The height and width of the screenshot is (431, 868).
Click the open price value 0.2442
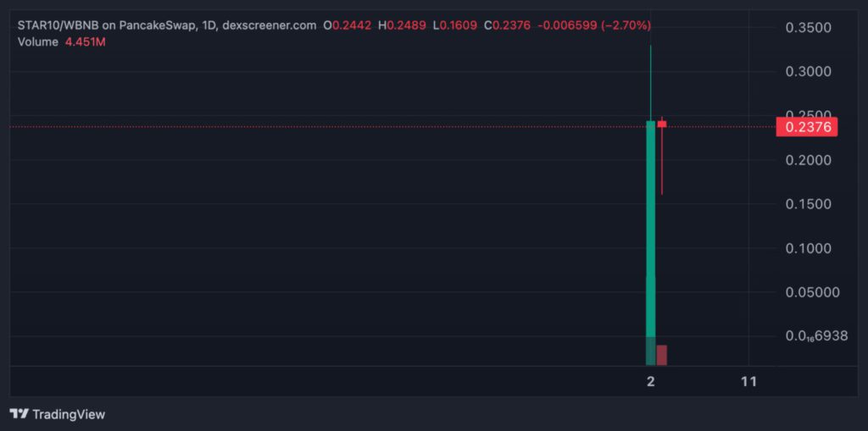point(351,25)
